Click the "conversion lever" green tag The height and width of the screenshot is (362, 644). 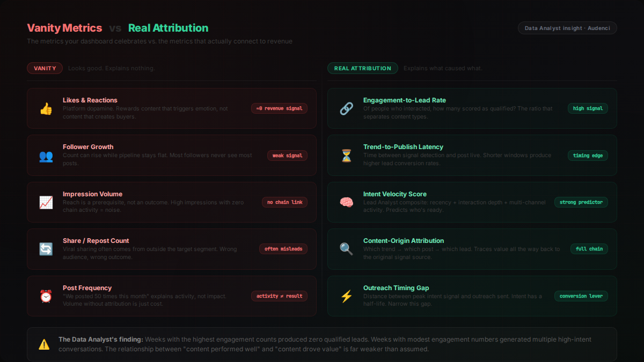click(581, 296)
